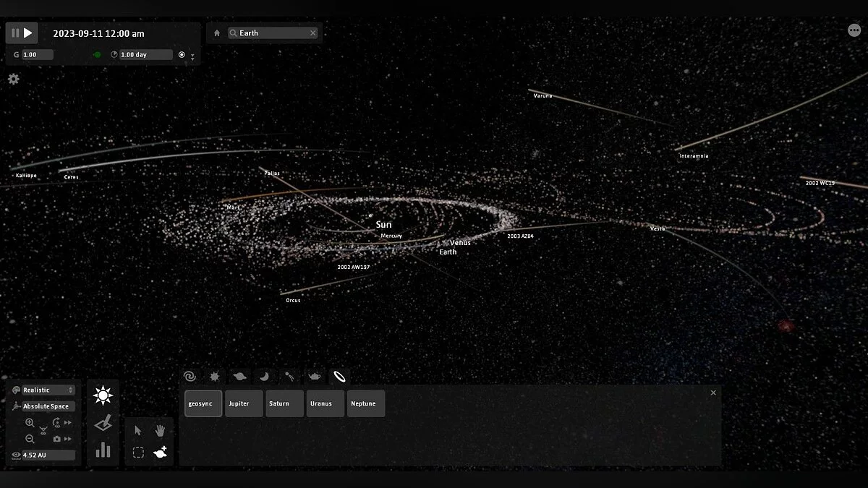
Task: Click the marquee selection tool icon
Action: pos(137,453)
